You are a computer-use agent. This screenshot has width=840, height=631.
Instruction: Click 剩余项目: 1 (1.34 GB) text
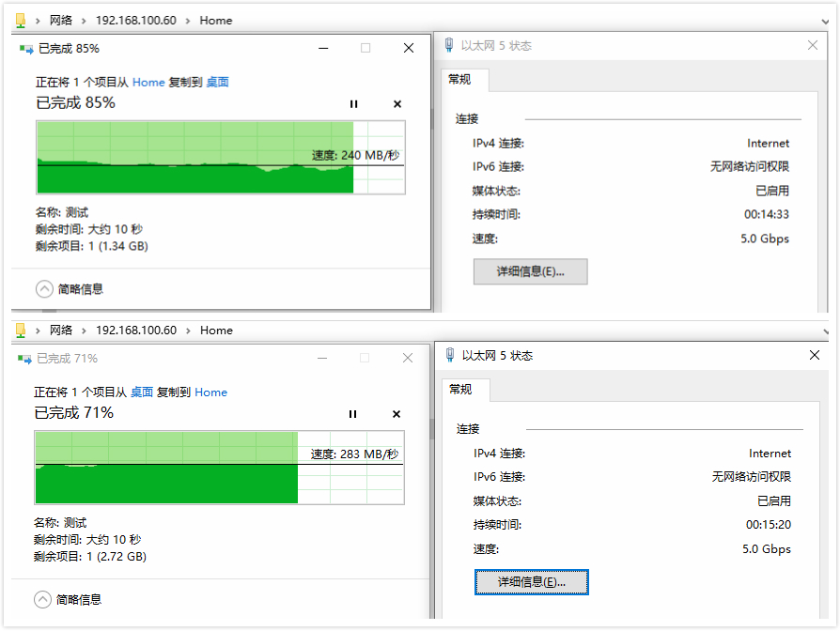pos(91,246)
